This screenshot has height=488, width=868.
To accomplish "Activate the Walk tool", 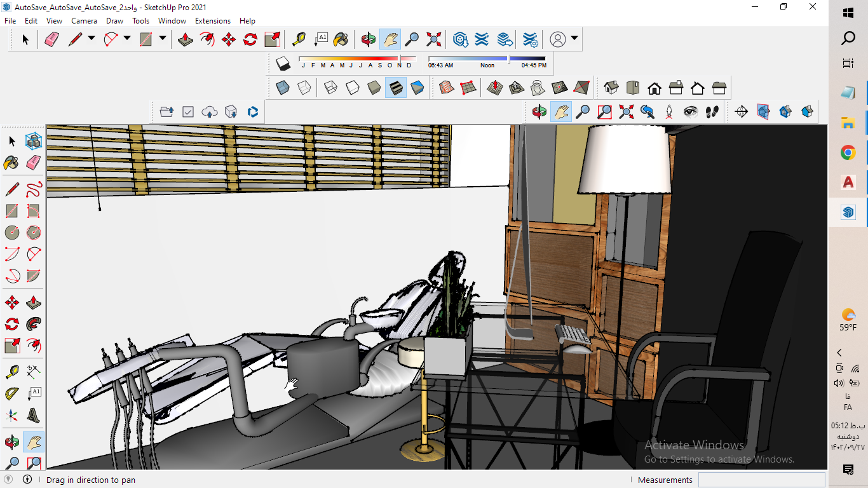I will click(x=713, y=112).
